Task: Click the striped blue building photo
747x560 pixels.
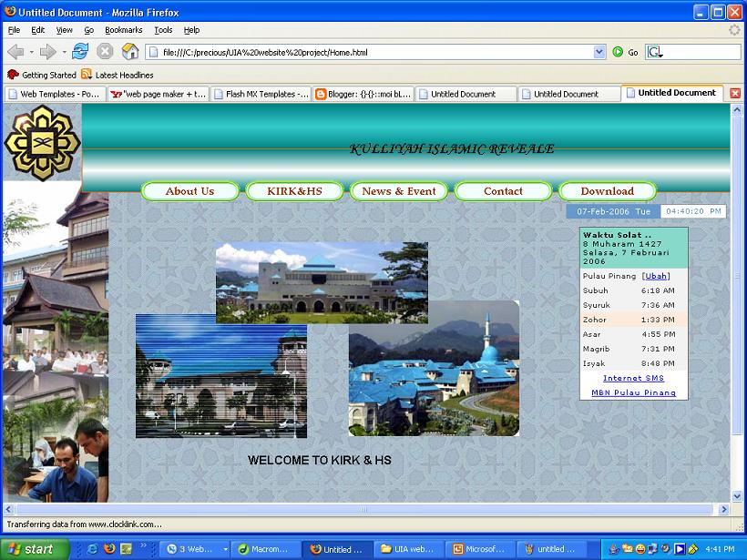Action: (x=221, y=376)
